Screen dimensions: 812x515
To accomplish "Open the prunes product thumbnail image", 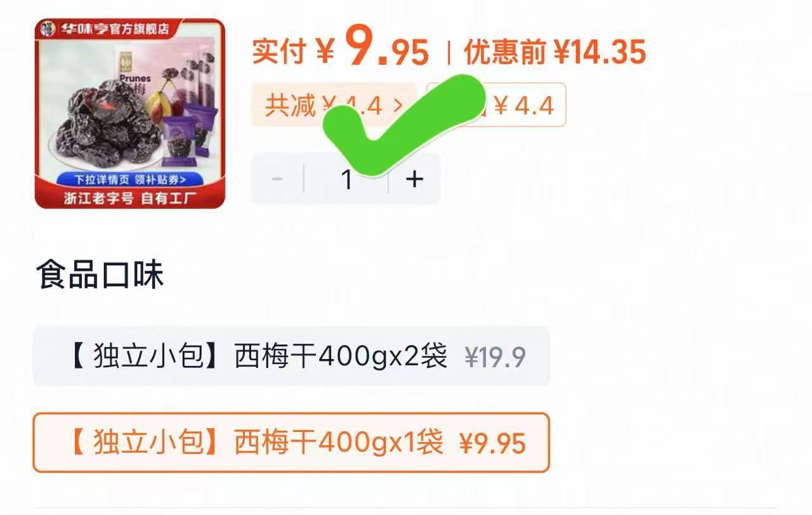I will (x=129, y=114).
